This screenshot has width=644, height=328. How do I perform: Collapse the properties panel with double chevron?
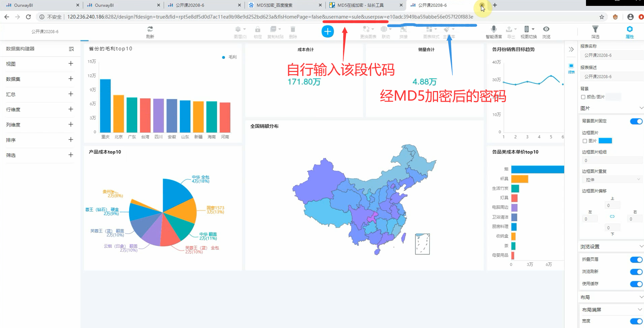(x=571, y=49)
